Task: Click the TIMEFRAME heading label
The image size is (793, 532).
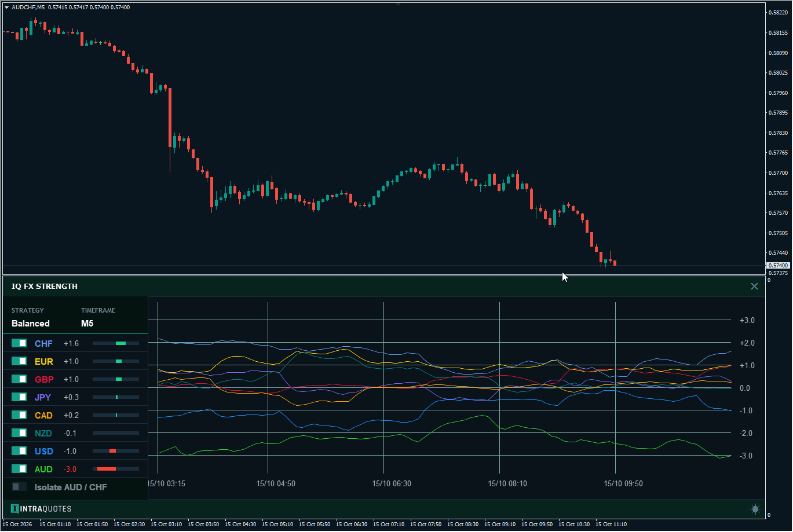Action: (98, 310)
